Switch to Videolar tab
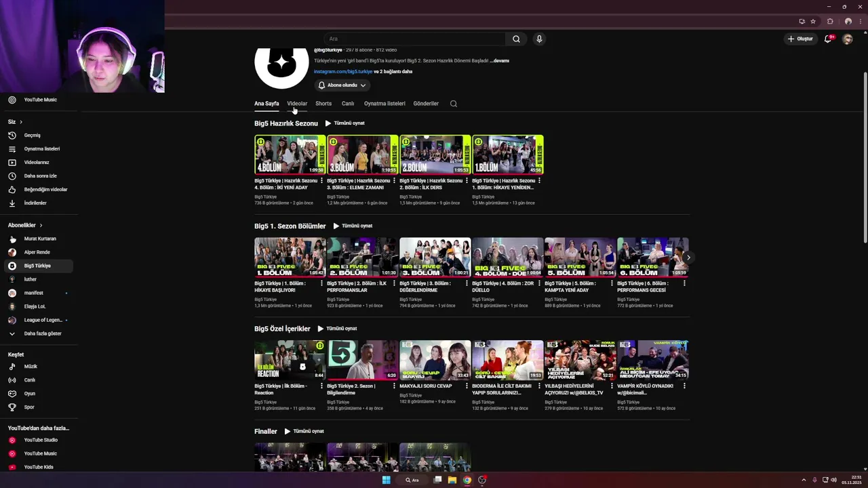Image resolution: width=868 pixels, height=488 pixels. click(297, 104)
